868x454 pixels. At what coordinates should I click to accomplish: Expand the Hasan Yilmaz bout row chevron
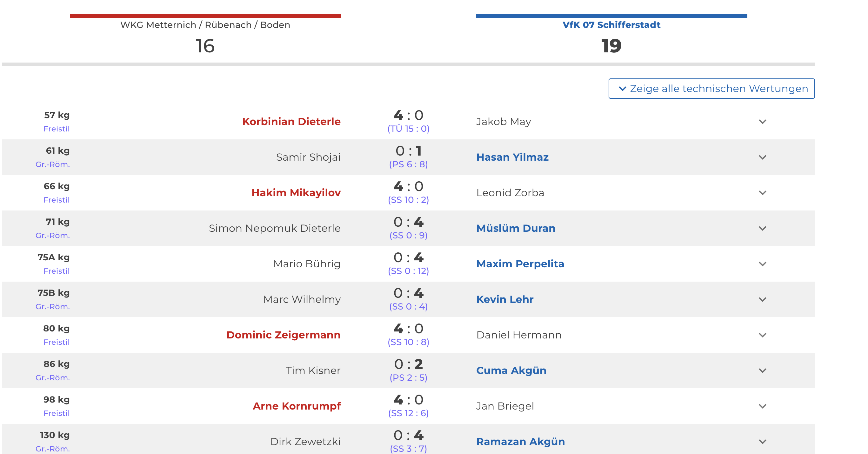[x=762, y=157]
